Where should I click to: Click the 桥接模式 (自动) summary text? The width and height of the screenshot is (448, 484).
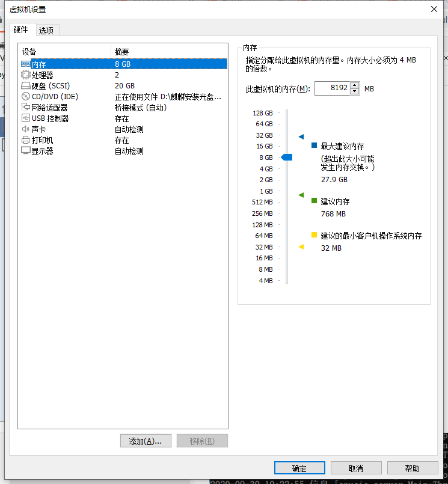tap(141, 108)
